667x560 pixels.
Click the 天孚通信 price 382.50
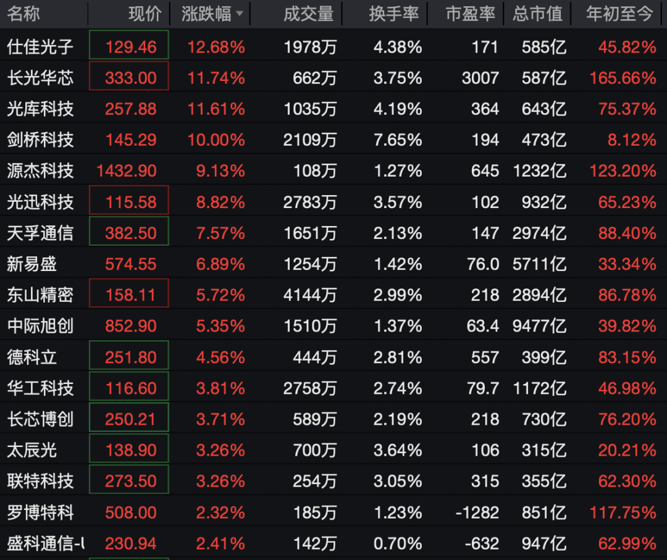pos(130,233)
